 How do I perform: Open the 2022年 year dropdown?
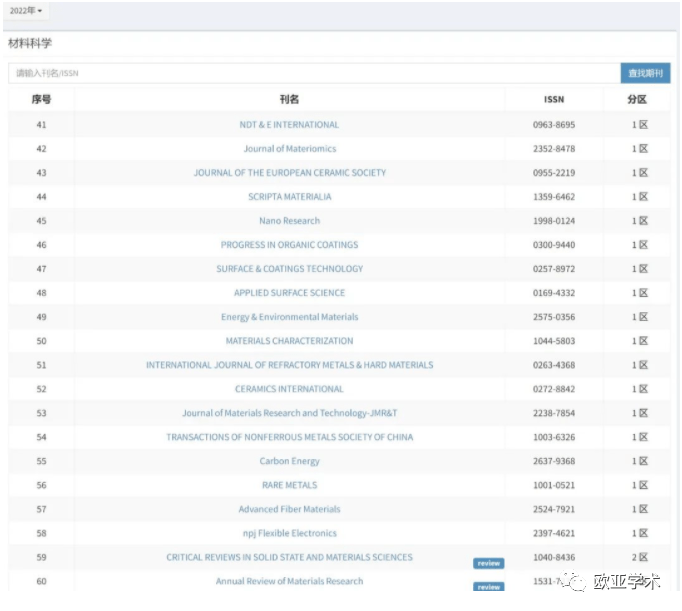click(x=25, y=11)
